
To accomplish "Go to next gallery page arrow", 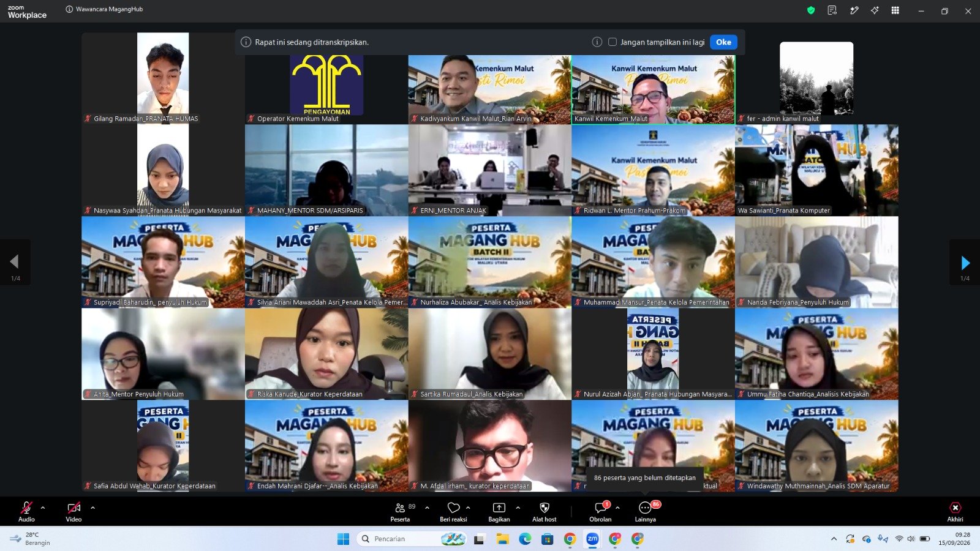I will point(965,263).
